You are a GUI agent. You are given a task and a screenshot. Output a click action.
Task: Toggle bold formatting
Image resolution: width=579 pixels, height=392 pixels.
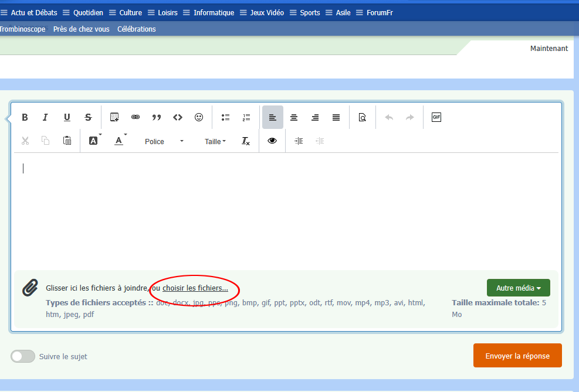tap(25, 117)
